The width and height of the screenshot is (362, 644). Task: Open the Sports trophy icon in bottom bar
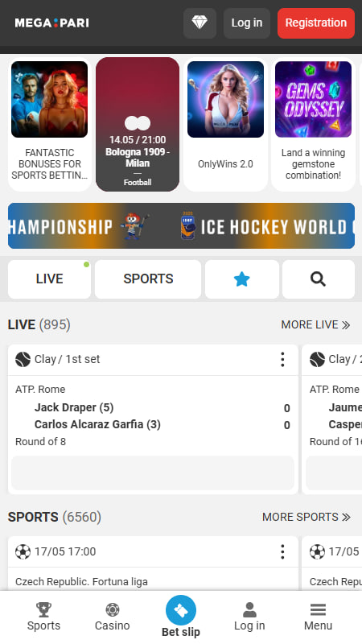(x=44, y=609)
